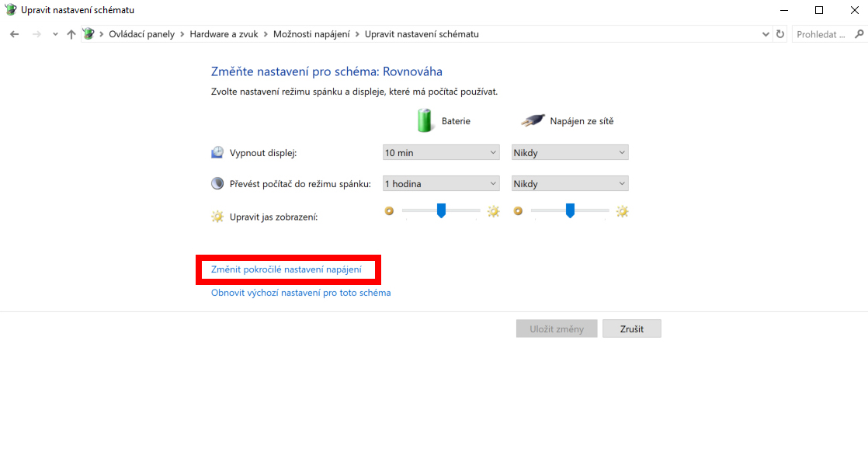Click the search magnifier icon
Viewport: 868px width, 455px height.
pyautogui.click(x=858, y=33)
